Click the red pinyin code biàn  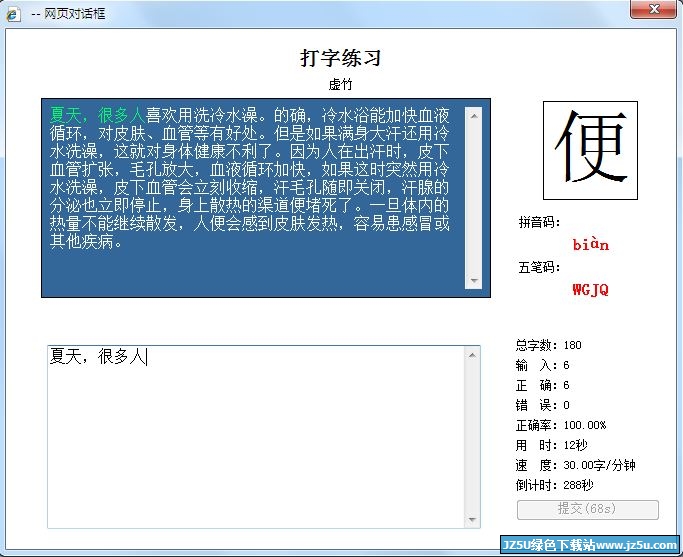pos(590,245)
